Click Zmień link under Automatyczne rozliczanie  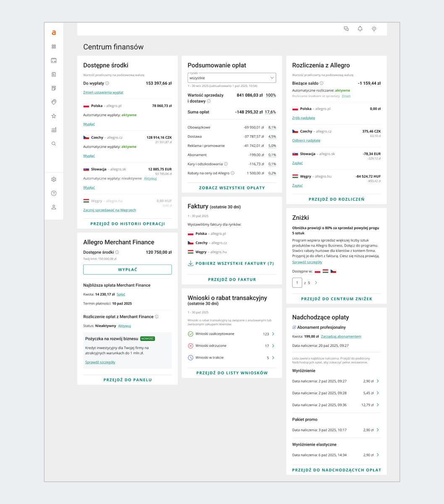346,96
